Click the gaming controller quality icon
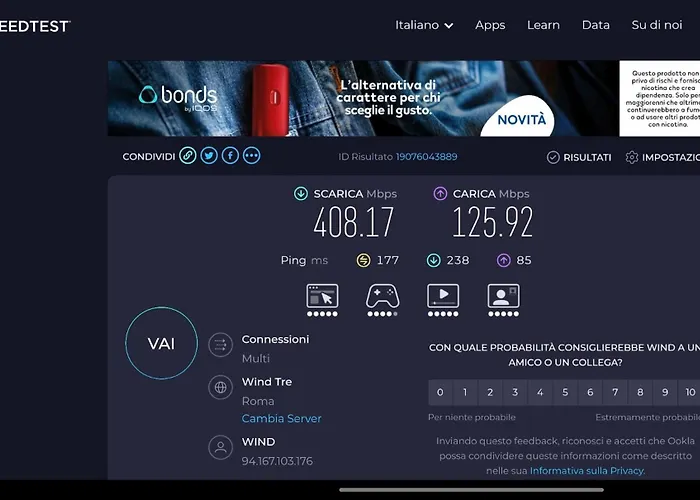The width and height of the screenshot is (700, 500). [383, 296]
